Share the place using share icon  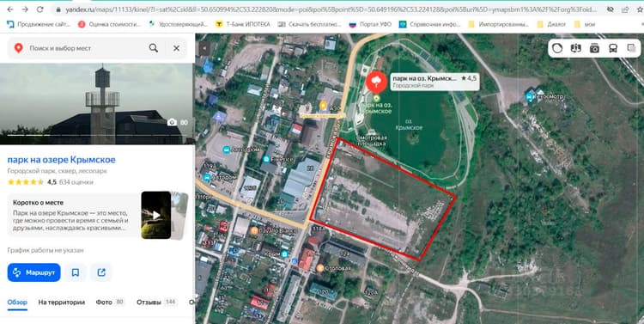pyautogui.click(x=101, y=272)
